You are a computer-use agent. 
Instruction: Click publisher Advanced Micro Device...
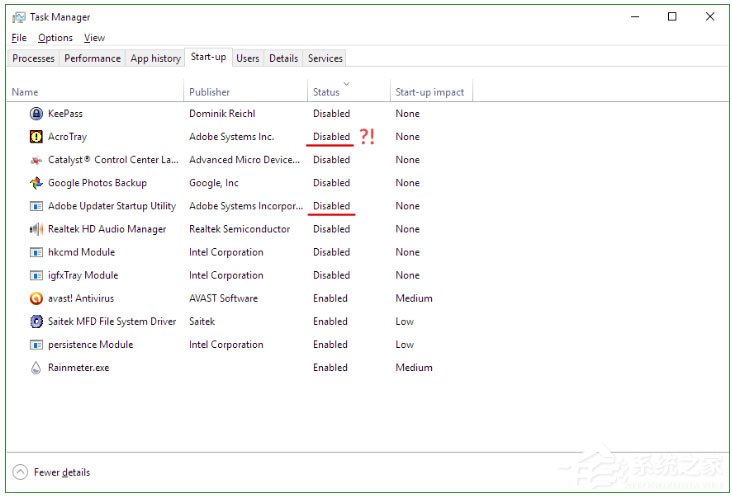pyautogui.click(x=244, y=160)
